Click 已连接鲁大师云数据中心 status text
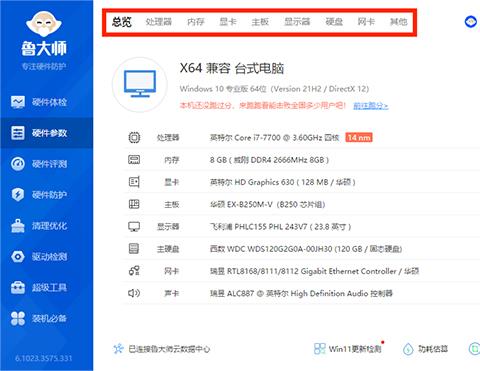The height and width of the screenshot is (371, 480). coord(169,349)
